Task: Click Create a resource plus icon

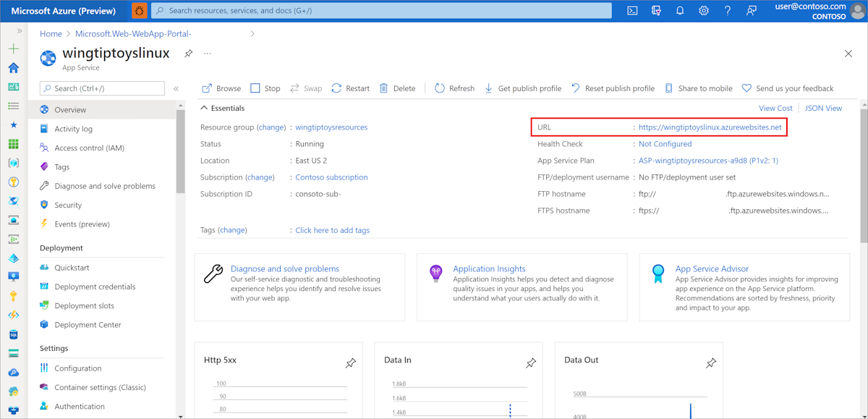Action: tap(13, 47)
